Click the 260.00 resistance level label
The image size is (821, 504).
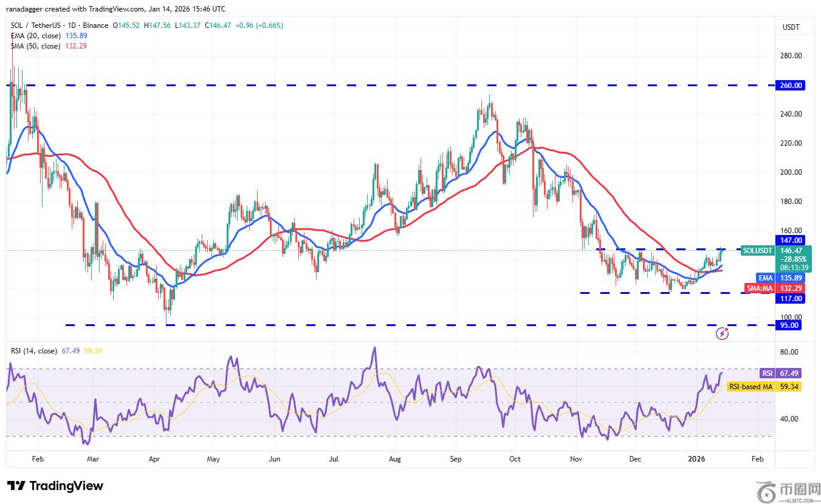point(791,86)
